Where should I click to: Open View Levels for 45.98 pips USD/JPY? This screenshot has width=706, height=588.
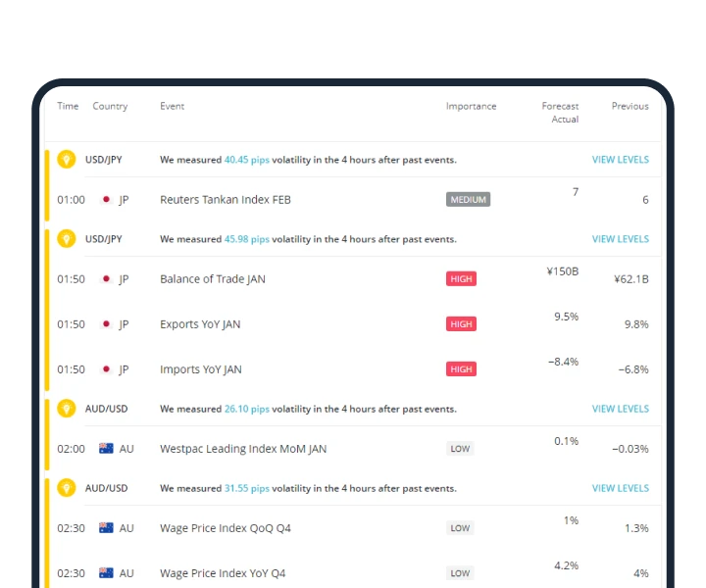[x=620, y=239]
